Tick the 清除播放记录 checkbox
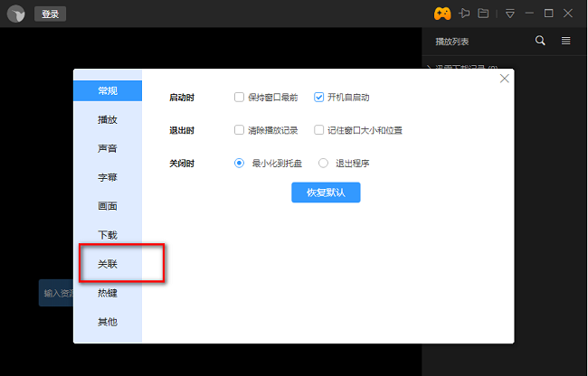The height and width of the screenshot is (376, 588). [x=239, y=130]
